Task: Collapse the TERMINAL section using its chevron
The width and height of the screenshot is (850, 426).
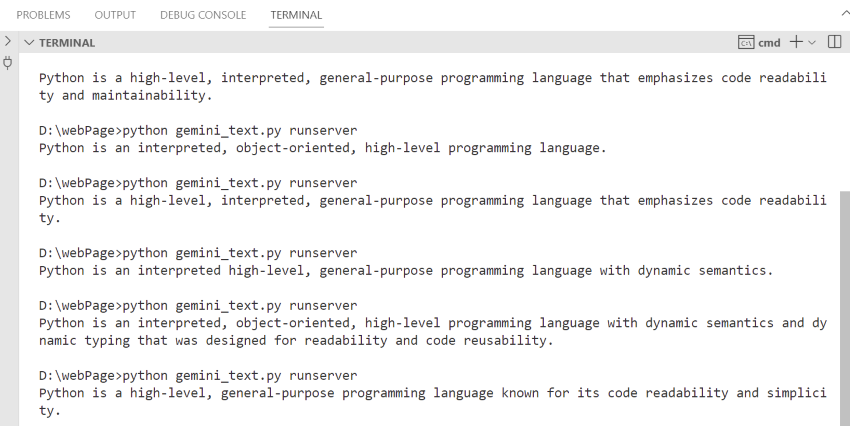Action: tap(29, 43)
